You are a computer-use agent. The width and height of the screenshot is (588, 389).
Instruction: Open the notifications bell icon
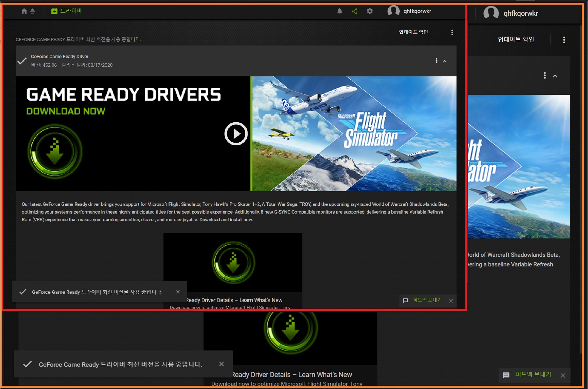(339, 11)
